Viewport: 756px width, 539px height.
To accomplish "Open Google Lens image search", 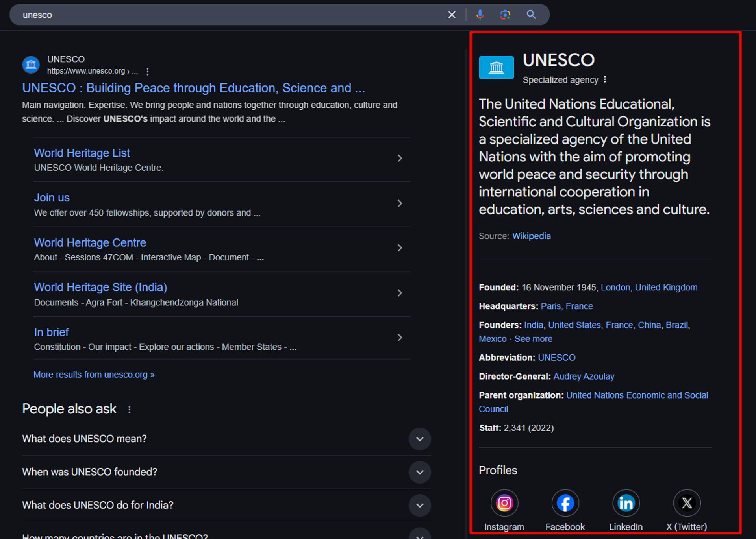I will pyautogui.click(x=505, y=15).
